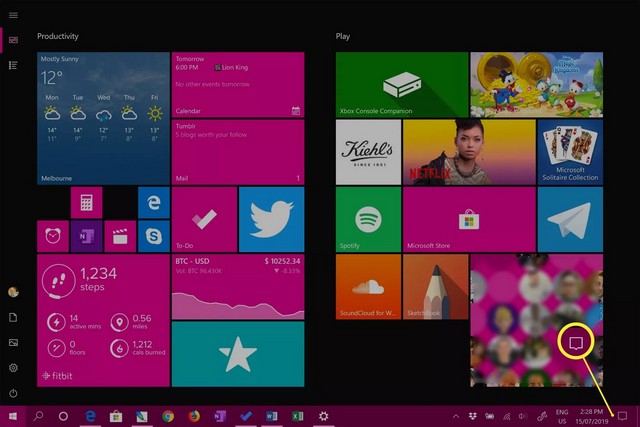Open Excel from the taskbar

coord(298,416)
